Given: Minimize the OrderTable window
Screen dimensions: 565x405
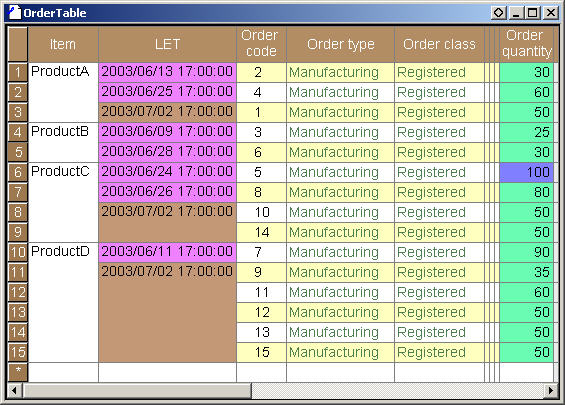Looking at the screenshot, I should pyautogui.click(x=516, y=13).
